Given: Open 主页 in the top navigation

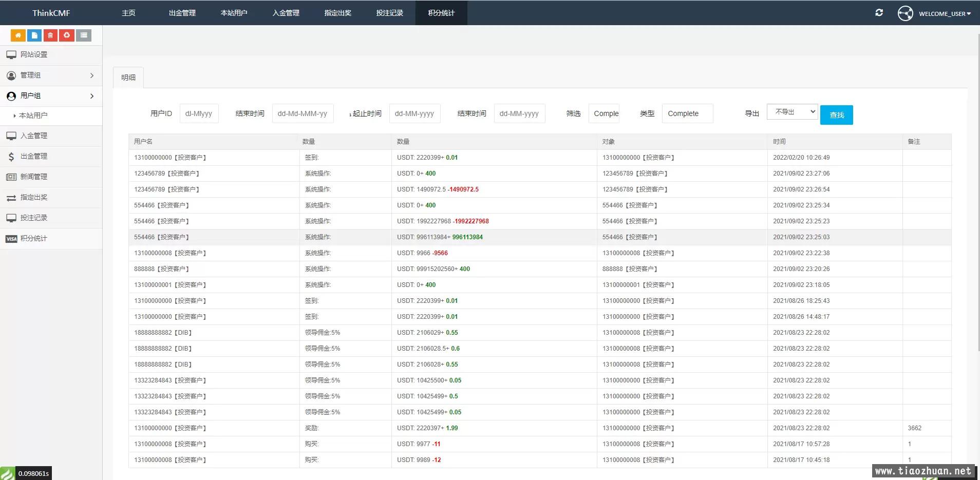Looking at the screenshot, I should coord(128,13).
